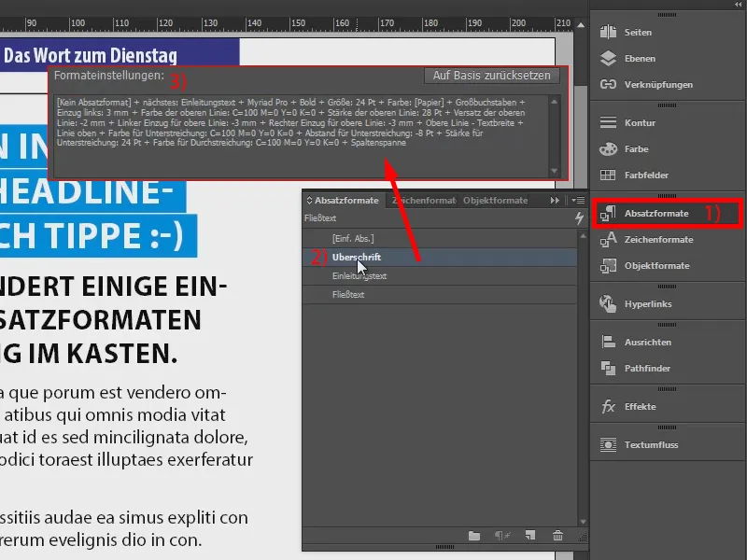Click the quick apply lightning icon

point(579,218)
